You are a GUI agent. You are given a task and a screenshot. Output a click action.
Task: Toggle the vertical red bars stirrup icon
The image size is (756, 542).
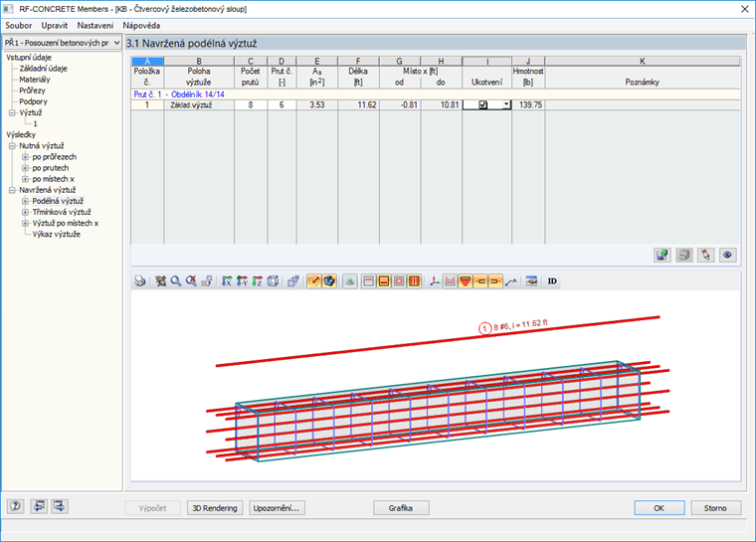click(415, 281)
